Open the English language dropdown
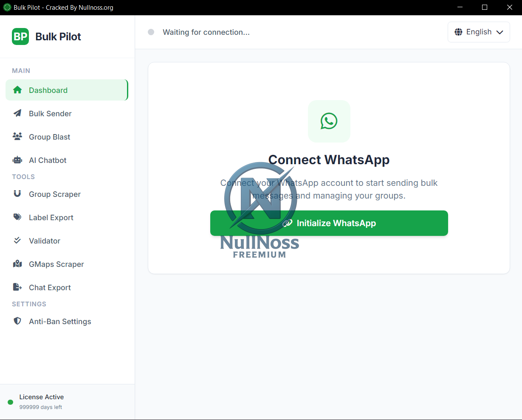This screenshot has width=522, height=420. (479, 32)
